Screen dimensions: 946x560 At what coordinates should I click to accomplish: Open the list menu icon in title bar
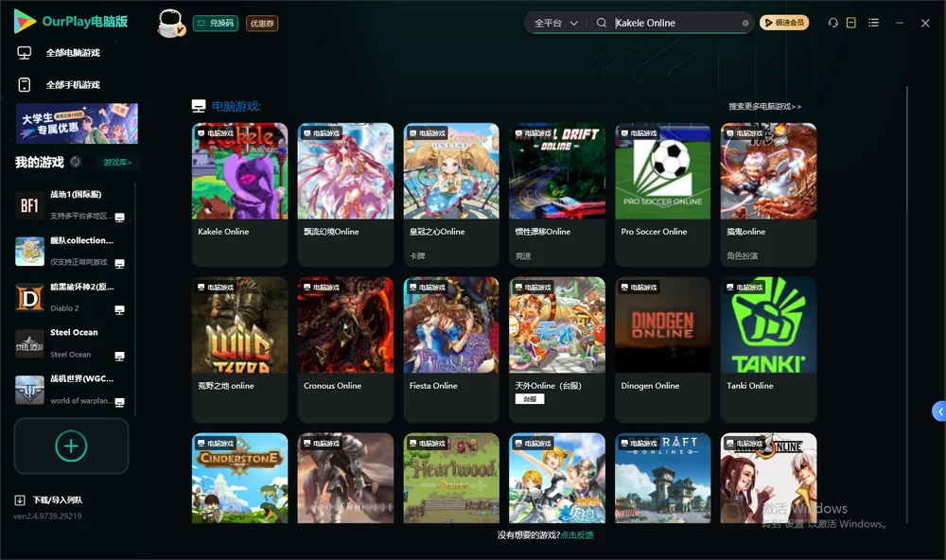click(x=873, y=23)
